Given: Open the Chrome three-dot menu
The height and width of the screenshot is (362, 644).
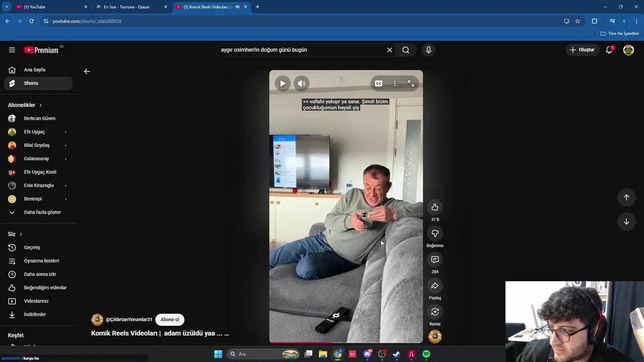Looking at the screenshot, I should (x=636, y=21).
